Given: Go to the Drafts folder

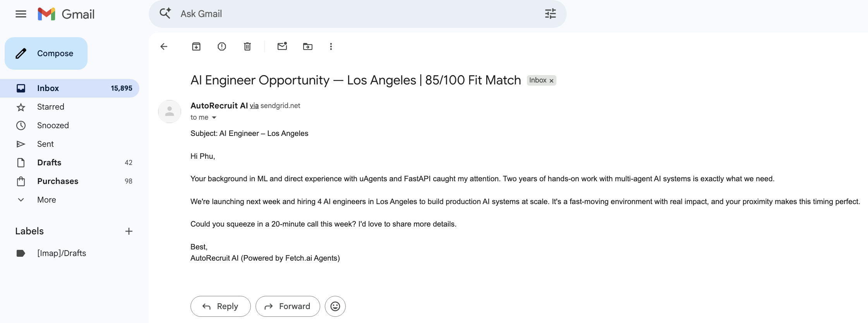Looking at the screenshot, I should coord(49,163).
